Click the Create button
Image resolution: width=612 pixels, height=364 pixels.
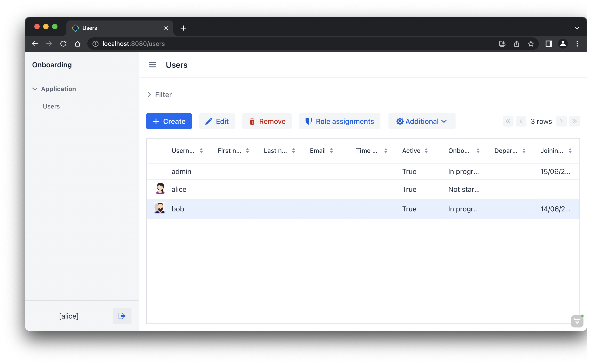pos(169,121)
